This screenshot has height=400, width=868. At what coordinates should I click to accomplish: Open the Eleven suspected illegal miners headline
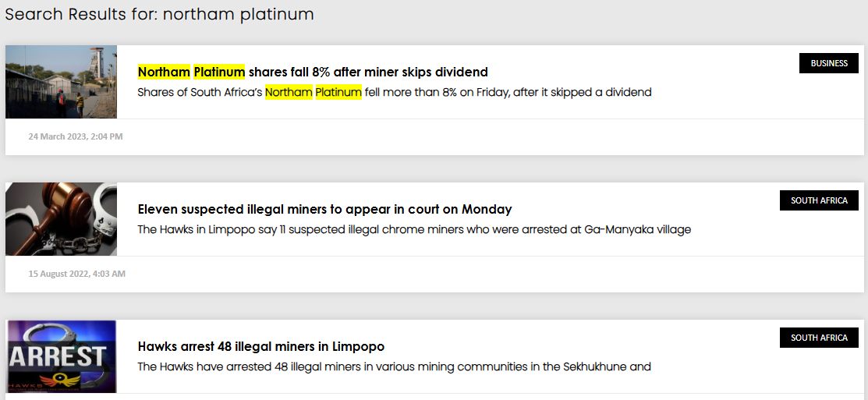coord(324,209)
